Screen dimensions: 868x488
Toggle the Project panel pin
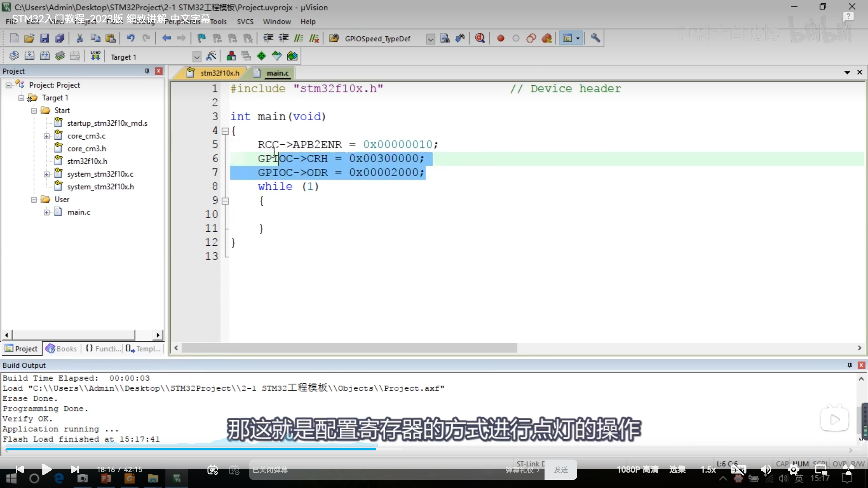[147, 71]
